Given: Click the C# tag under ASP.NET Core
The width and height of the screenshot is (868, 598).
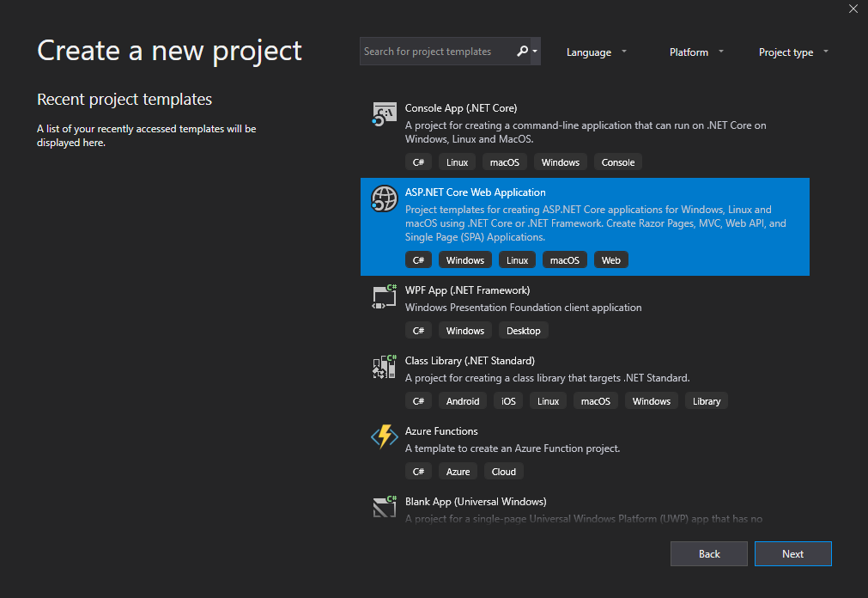Looking at the screenshot, I should pyautogui.click(x=418, y=260).
